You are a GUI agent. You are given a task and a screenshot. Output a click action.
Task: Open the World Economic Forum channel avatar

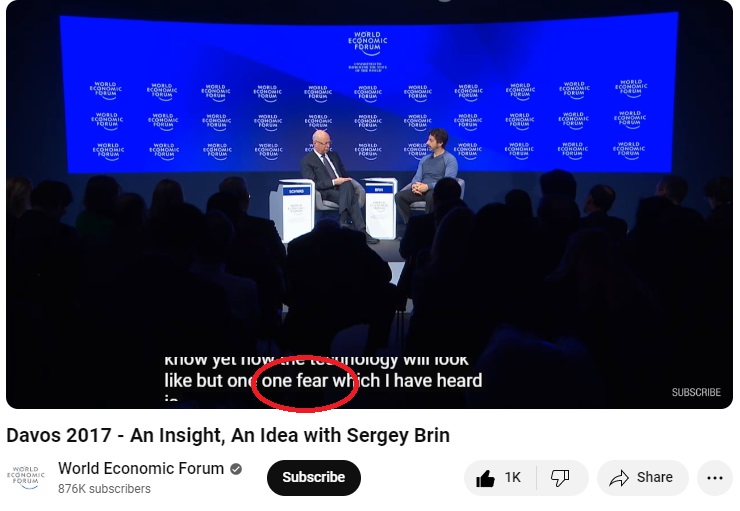(26, 477)
